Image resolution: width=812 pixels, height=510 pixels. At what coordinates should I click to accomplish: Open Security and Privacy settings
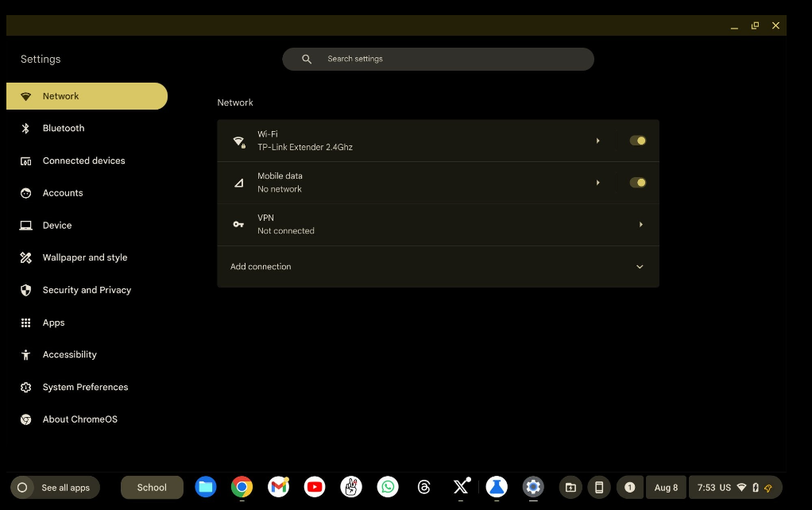pos(87,290)
